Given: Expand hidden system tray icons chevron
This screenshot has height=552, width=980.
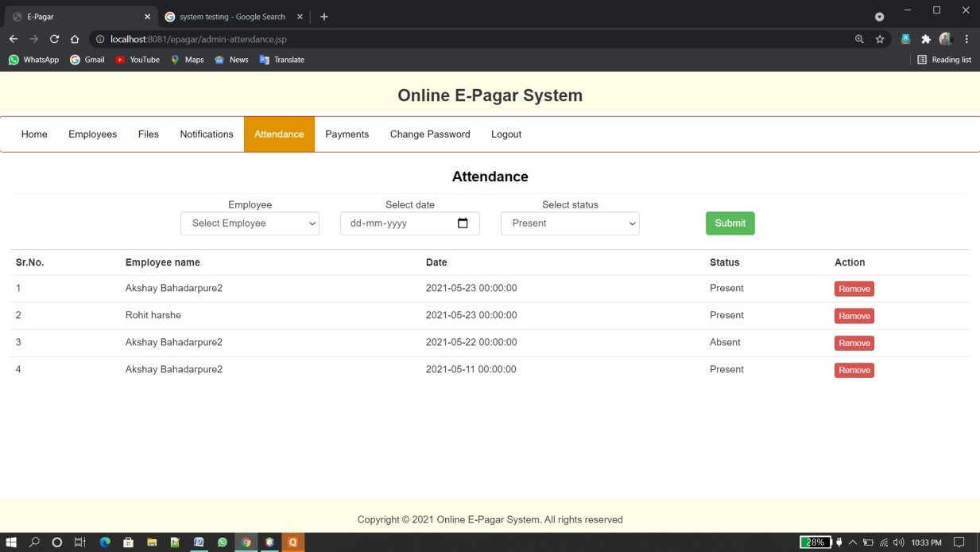Looking at the screenshot, I should [852, 542].
